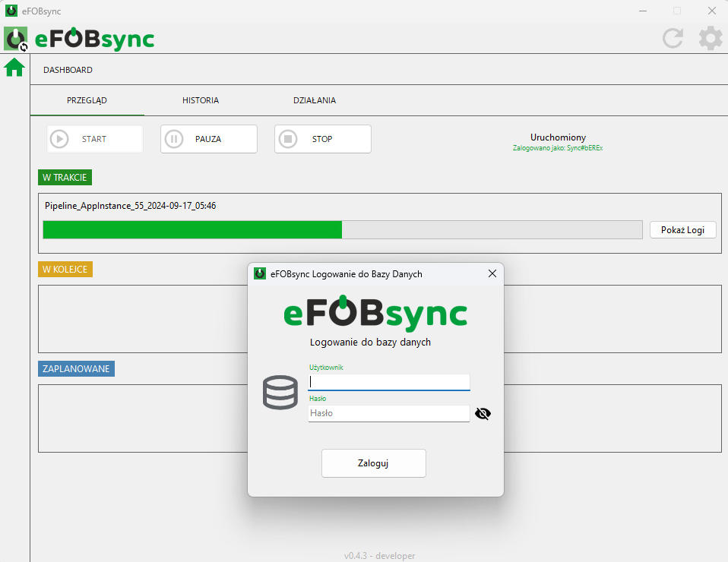Toggle password visibility eye icon
This screenshot has width=728, height=562.
(483, 414)
